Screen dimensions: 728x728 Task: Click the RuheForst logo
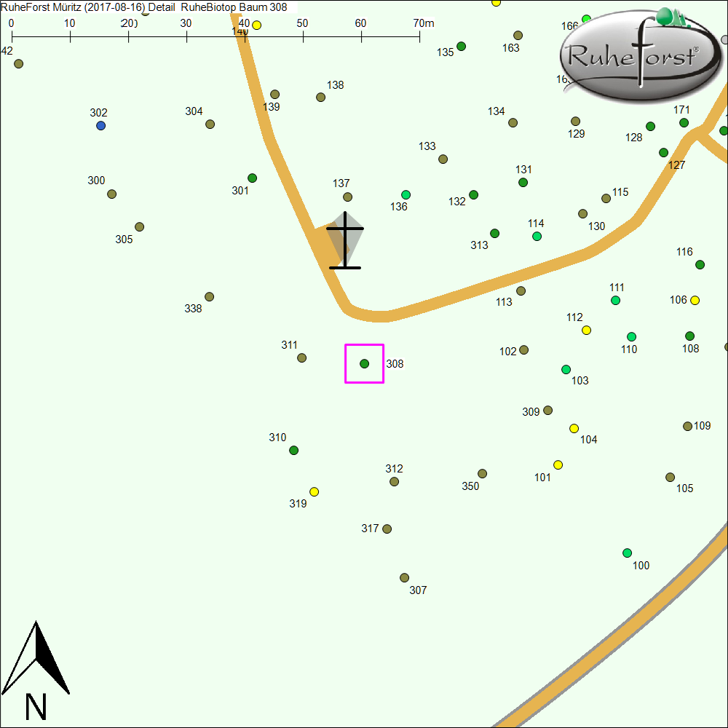point(634,55)
